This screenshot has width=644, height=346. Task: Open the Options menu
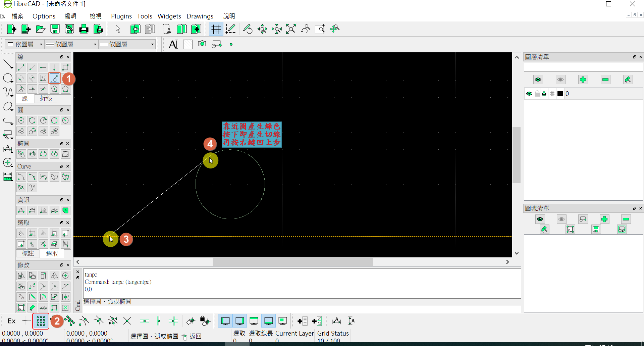(x=44, y=16)
